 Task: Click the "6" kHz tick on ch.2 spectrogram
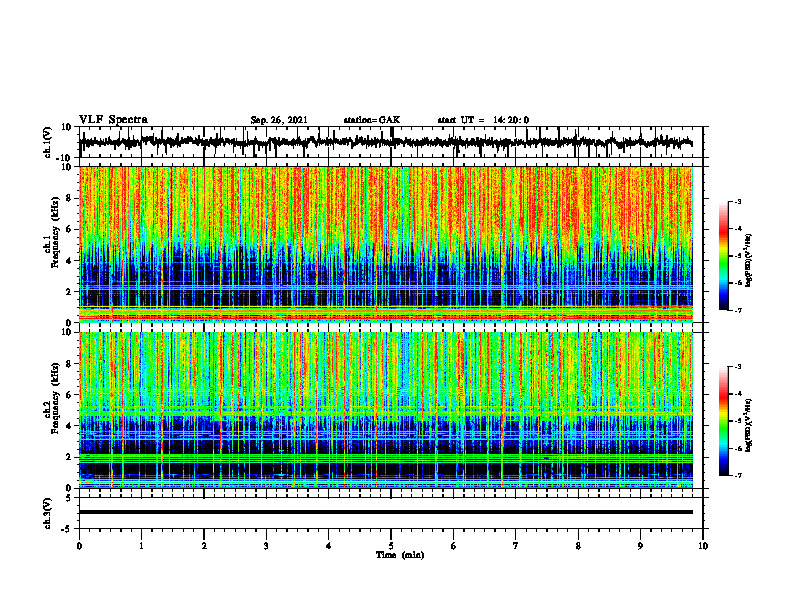coord(69,395)
